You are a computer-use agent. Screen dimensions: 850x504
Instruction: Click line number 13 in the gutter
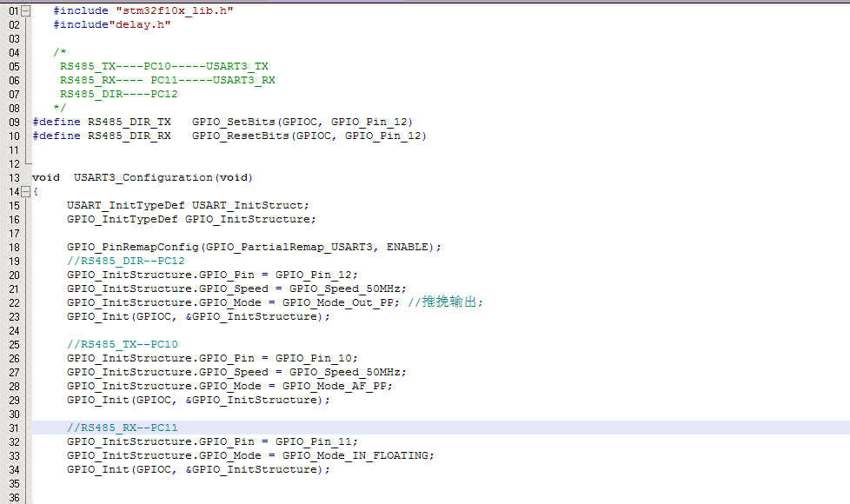tap(13, 177)
